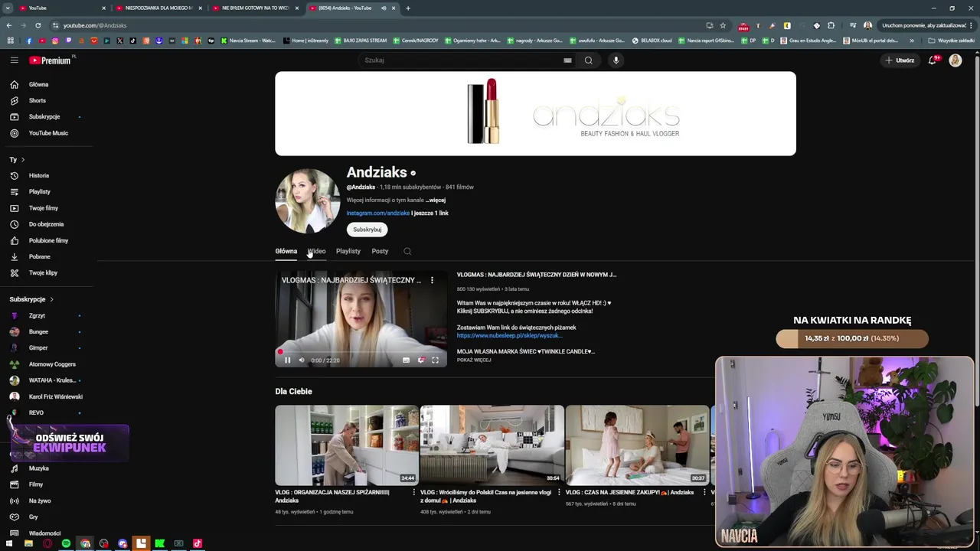Expand the Subskrypcje section heading
Viewport: 980px width, 551px height.
point(31,299)
